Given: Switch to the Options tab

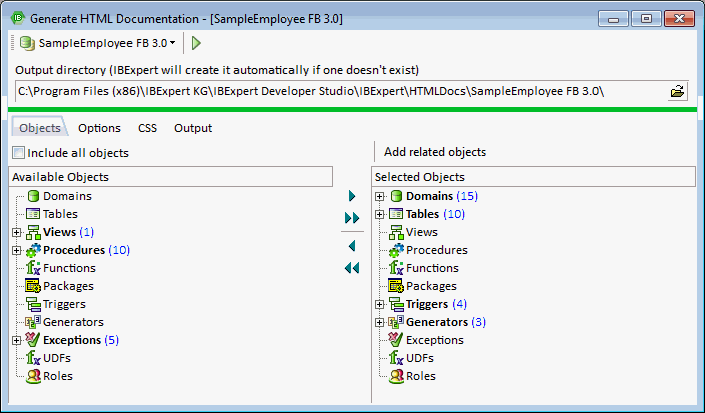Looking at the screenshot, I should coord(99,128).
